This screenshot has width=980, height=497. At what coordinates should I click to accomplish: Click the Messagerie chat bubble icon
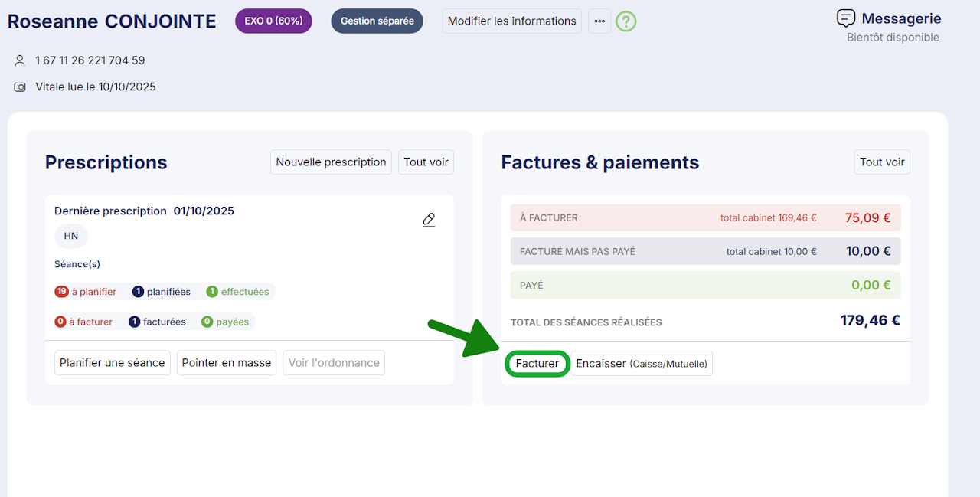pyautogui.click(x=845, y=18)
